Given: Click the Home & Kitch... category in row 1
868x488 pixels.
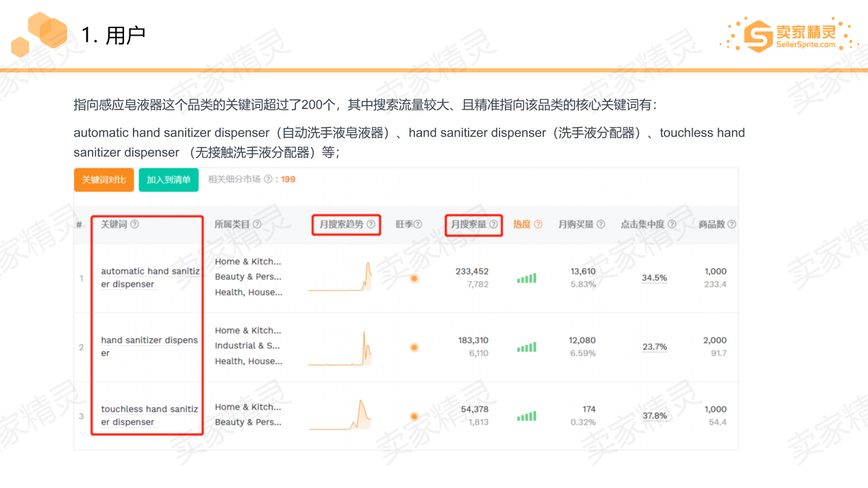Looking at the screenshot, I should pos(249,261).
